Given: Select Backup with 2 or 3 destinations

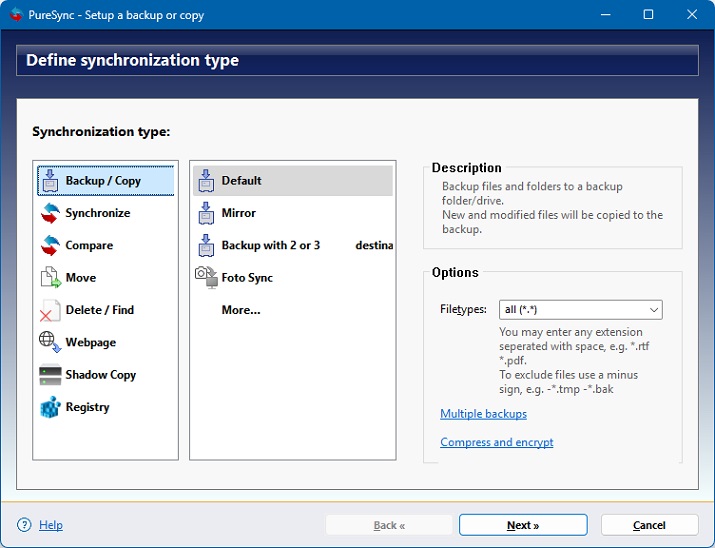Looking at the screenshot, I should pos(271,245).
